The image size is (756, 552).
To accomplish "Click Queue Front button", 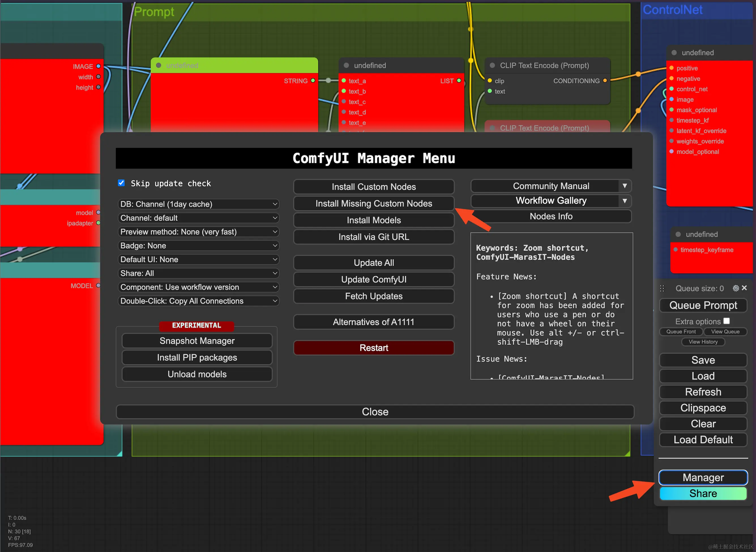I will pyautogui.click(x=681, y=332).
